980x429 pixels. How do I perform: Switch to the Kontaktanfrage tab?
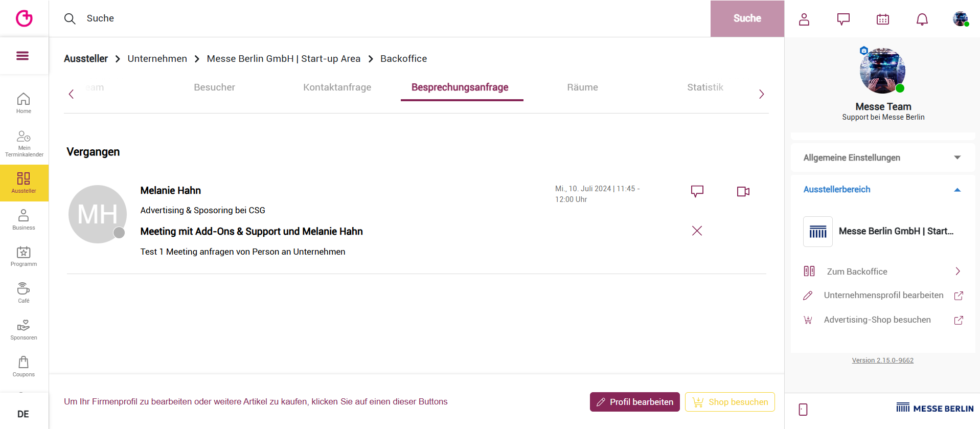tap(337, 87)
